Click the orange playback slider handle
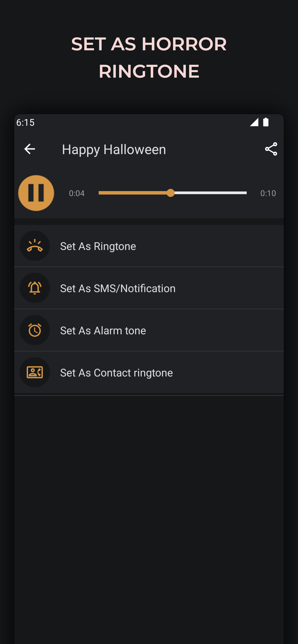This screenshot has height=644, width=298. pos(171,193)
